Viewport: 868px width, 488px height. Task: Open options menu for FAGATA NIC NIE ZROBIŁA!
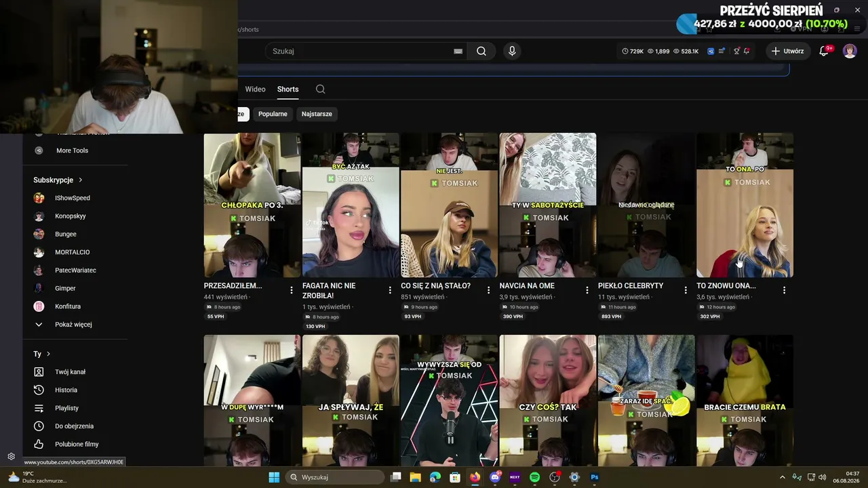390,290
